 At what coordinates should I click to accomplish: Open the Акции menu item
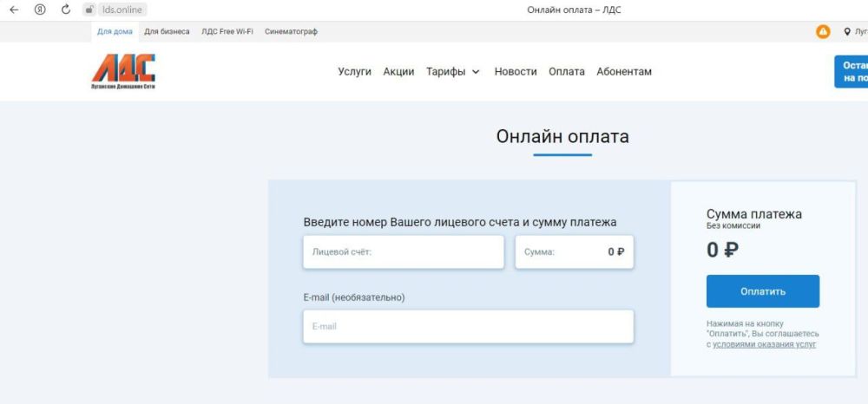(398, 72)
